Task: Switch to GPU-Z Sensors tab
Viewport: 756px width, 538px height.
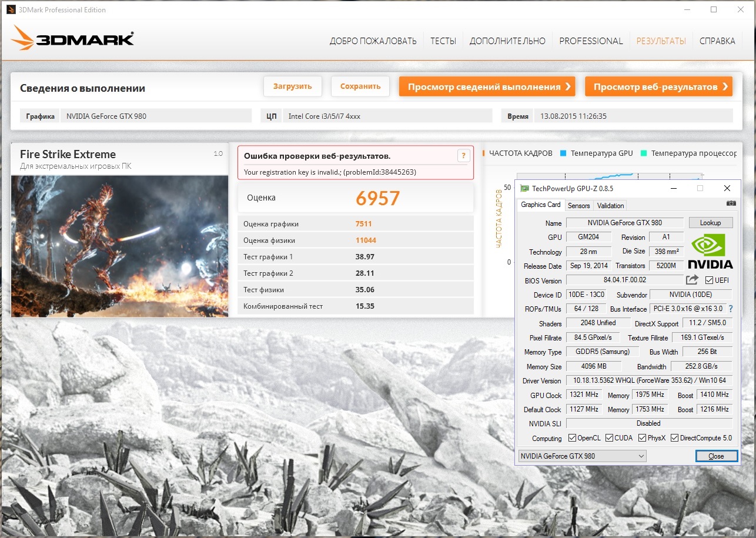Action: [x=578, y=205]
